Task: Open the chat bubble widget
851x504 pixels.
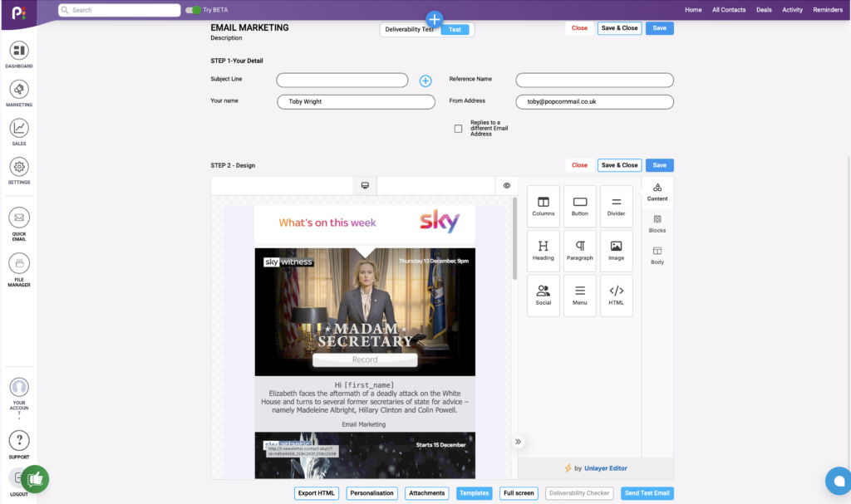Action: pos(839,481)
